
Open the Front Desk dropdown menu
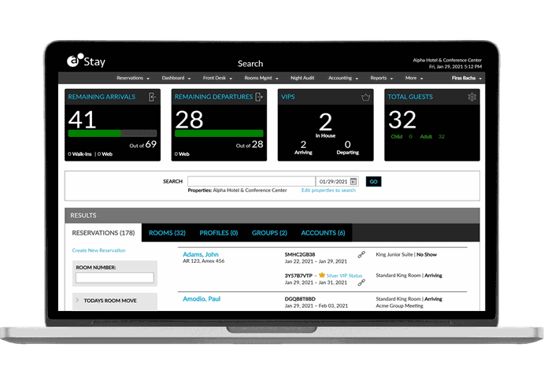coord(217,78)
